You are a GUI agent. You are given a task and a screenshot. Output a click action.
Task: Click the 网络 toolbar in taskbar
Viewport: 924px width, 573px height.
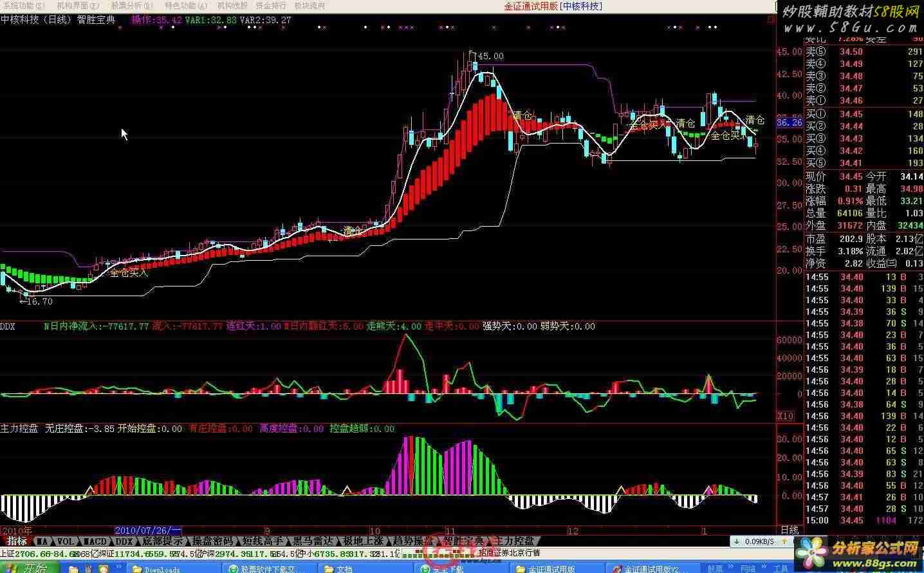748,568
